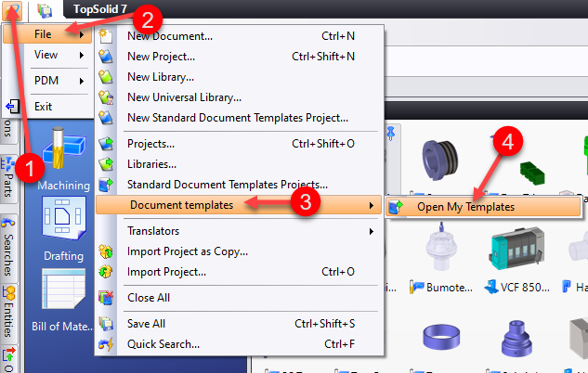Image resolution: width=588 pixels, height=373 pixels.
Task: Open the TopSolid application menu button
Action: coord(10,10)
